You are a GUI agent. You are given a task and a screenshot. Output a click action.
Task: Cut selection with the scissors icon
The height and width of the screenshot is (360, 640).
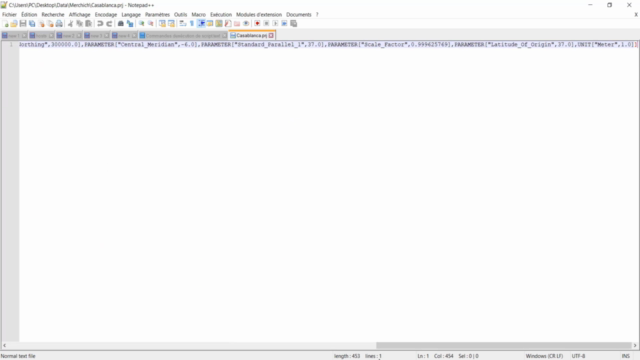click(x=70, y=24)
